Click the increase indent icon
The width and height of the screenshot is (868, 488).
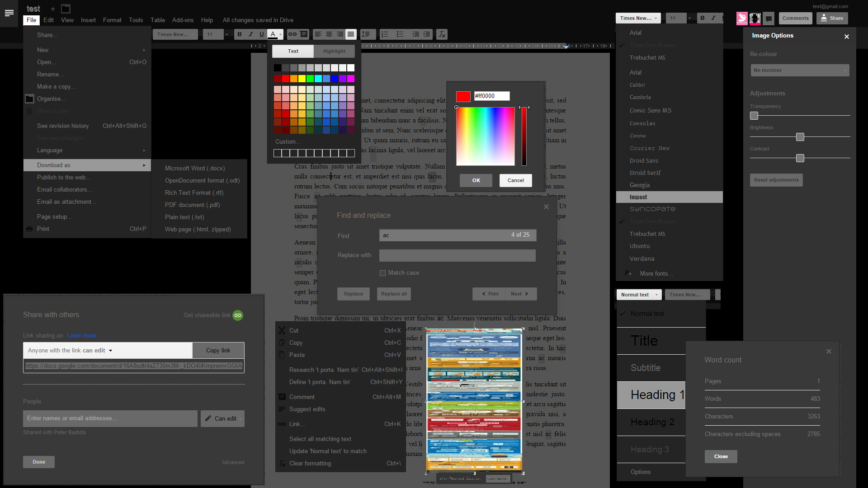pyautogui.click(x=427, y=34)
